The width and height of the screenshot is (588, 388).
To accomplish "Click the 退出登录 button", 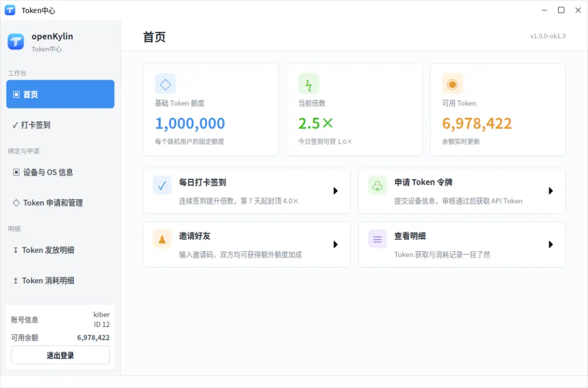I will (60, 355).
